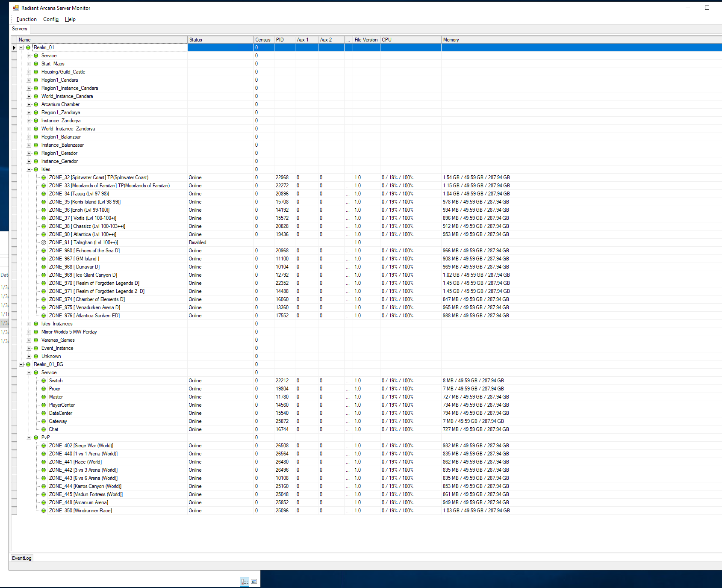Click the application icon in the title bar

(16, 7)
